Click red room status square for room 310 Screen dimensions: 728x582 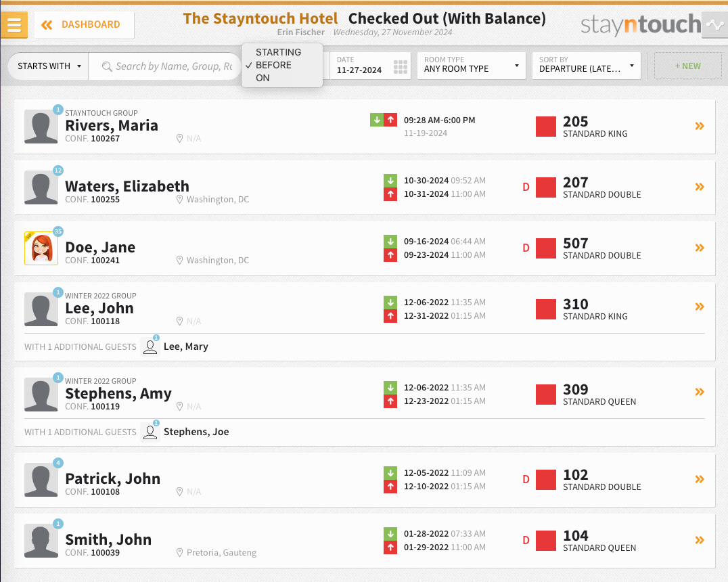pyautogui.click(x=545, y=309)
